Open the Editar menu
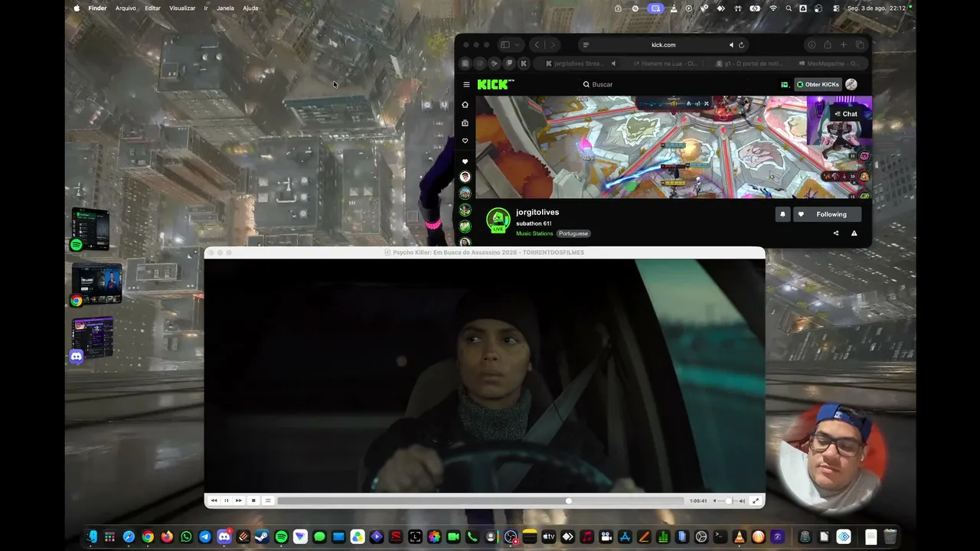Screen dimensions: 980x551 (152, 8)
